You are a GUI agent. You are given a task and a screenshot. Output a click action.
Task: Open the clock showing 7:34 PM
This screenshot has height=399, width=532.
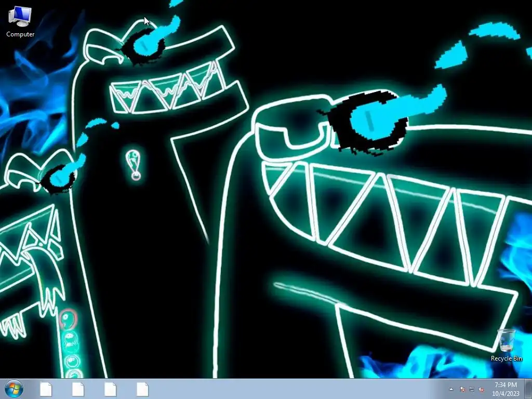coord(506,389)
